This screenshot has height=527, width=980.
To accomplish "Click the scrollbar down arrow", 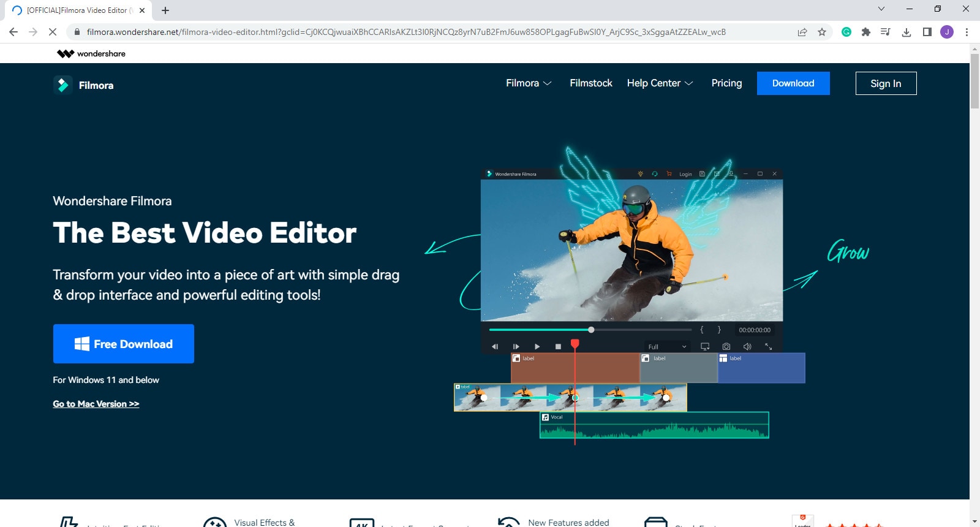I will coord(974,521).
